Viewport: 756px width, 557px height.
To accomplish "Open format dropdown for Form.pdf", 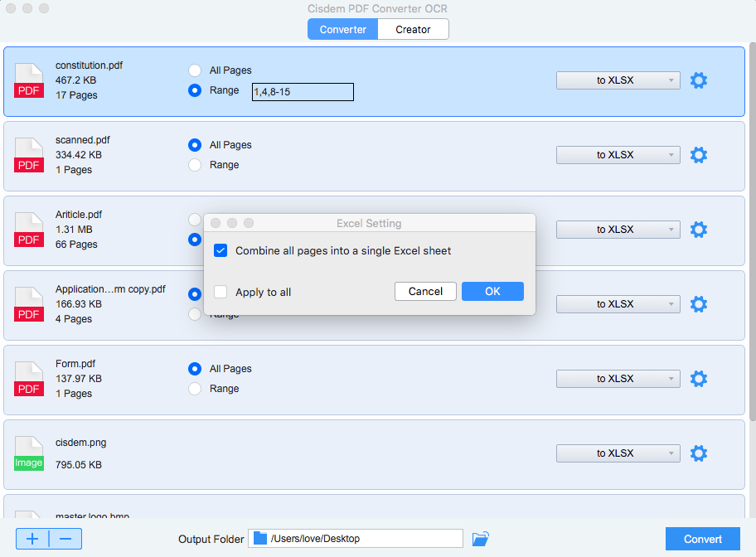I will click(618, 379).
